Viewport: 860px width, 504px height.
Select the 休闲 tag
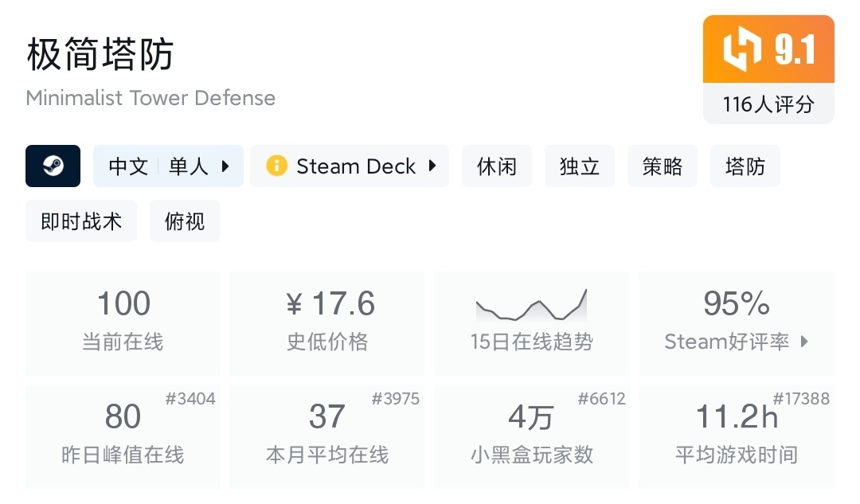497,166
